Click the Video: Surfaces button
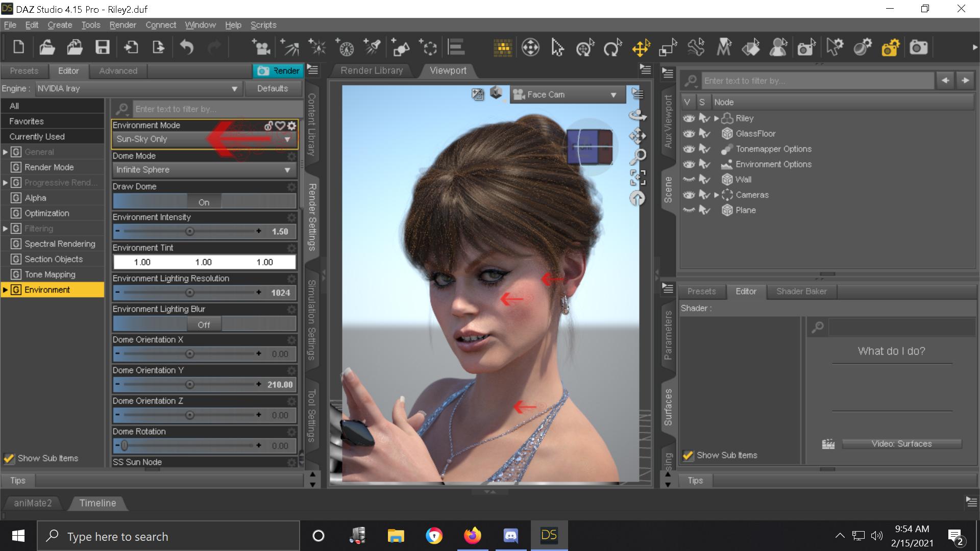Screen dimensions: 980x551 point(901,443)
